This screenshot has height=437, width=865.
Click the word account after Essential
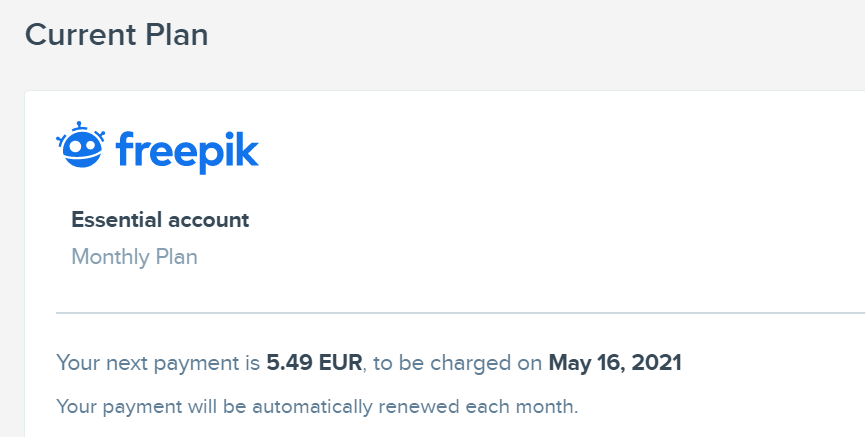click(209, 220)
